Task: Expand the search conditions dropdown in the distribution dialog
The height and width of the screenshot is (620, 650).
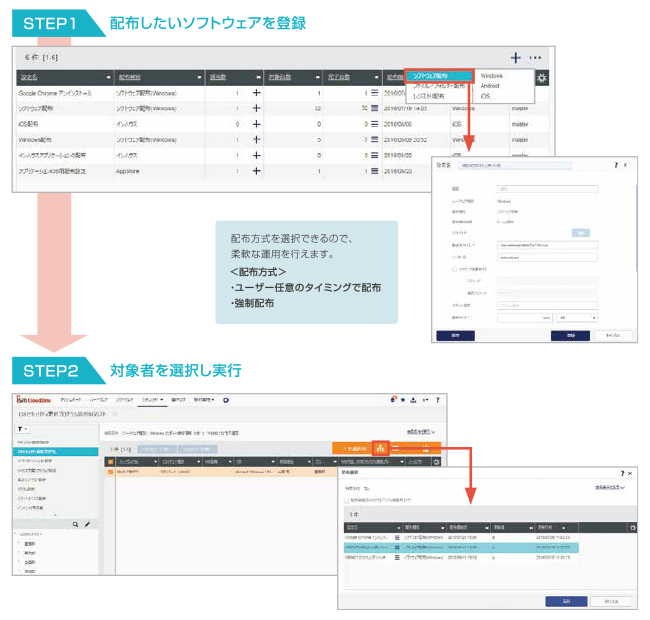Action: tap(613, 487)
